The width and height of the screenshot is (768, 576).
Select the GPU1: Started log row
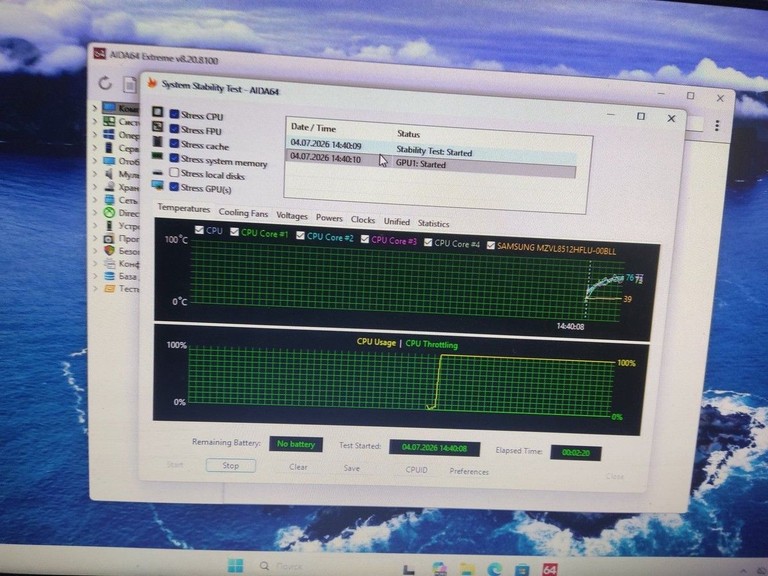[x=430, y=162]
